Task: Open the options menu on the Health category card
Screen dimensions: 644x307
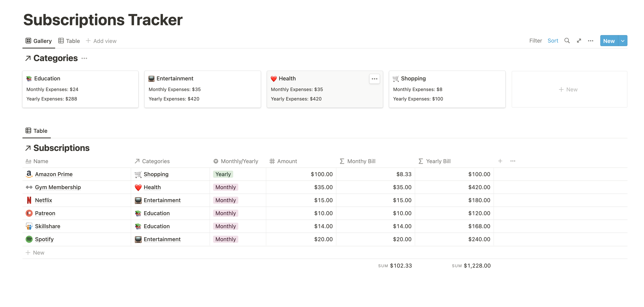Action: click(374, 79)
